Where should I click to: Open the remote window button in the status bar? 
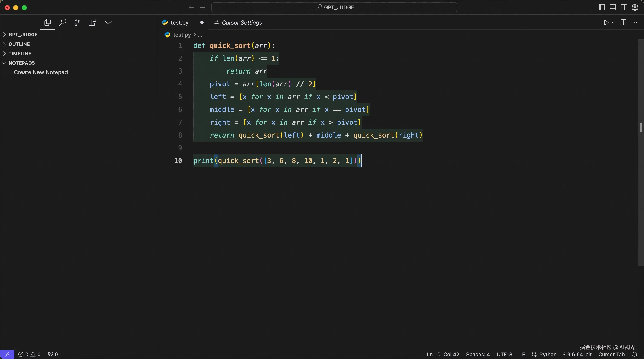coord(7,354)
